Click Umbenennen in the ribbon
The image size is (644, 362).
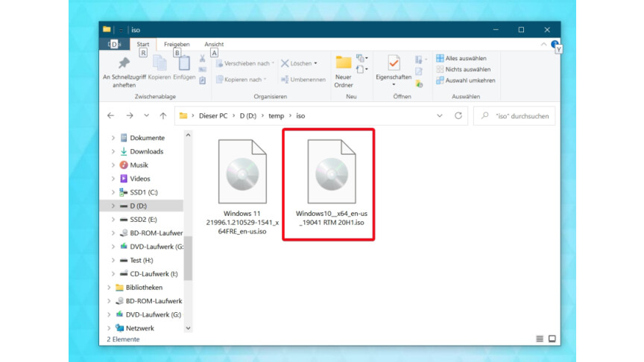click(x=303, y=79)
